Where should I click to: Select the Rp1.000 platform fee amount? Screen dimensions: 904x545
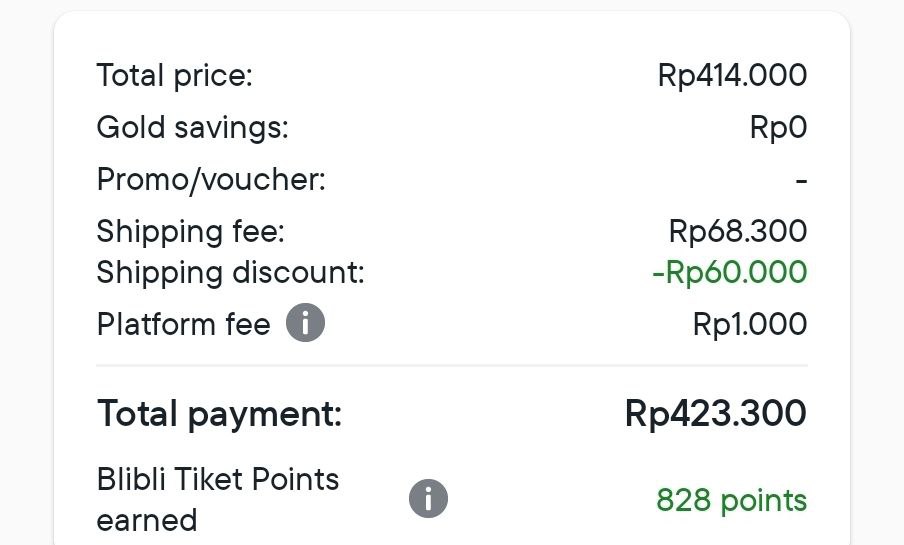point(749,324)
